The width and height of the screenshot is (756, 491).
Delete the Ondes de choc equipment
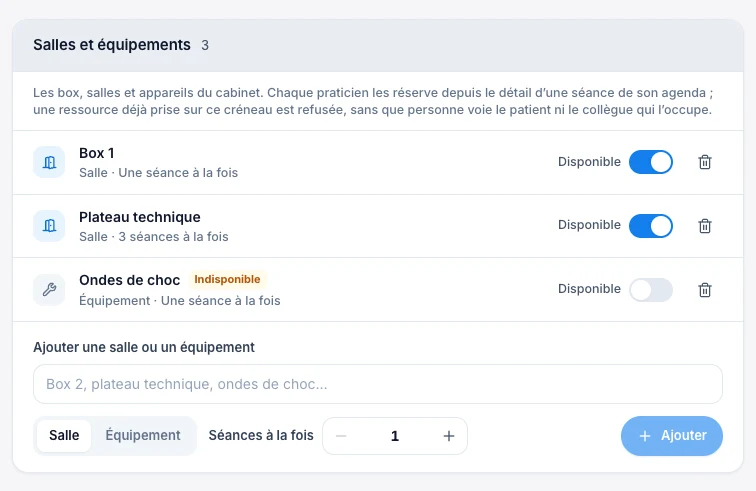705,290
